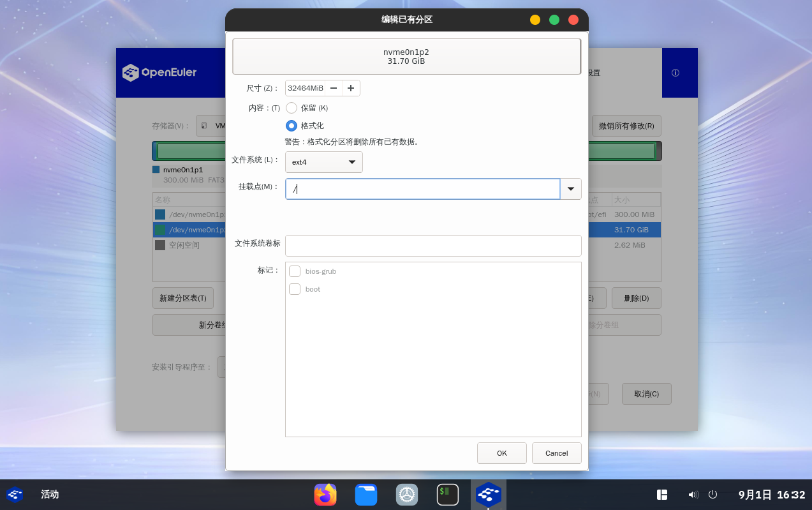Open the Files manager from taskbar
Image resolution: width=812 pixels, height=510 pixels.
coord(366,495)
